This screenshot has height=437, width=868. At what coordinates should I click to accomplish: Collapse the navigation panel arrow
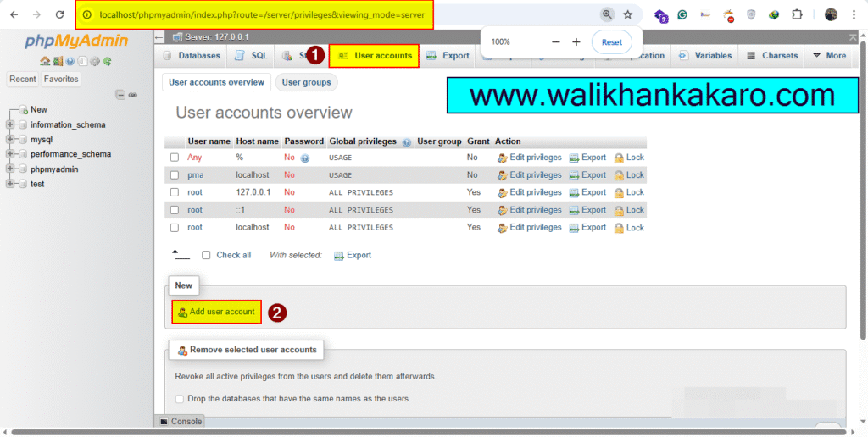point(159,37)
